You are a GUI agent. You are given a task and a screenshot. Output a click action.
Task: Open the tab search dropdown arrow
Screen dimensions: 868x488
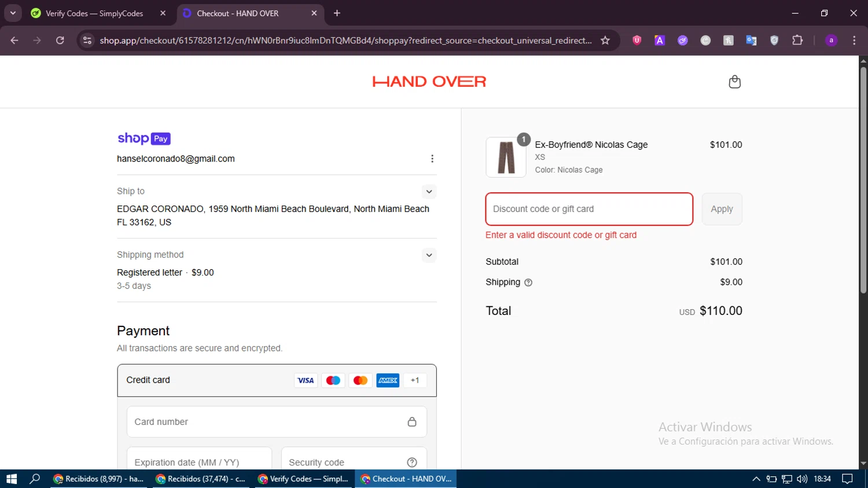pos(13,13)
